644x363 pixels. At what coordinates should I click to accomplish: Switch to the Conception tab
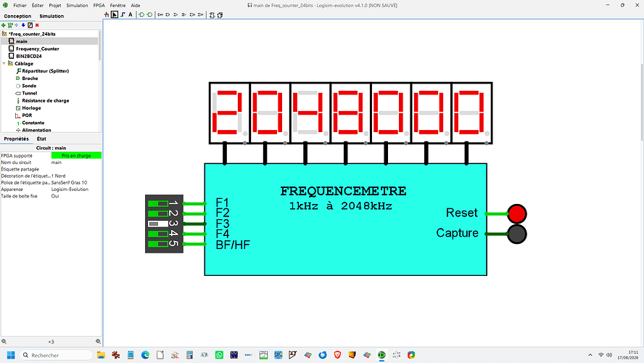[x=17, y=16]
